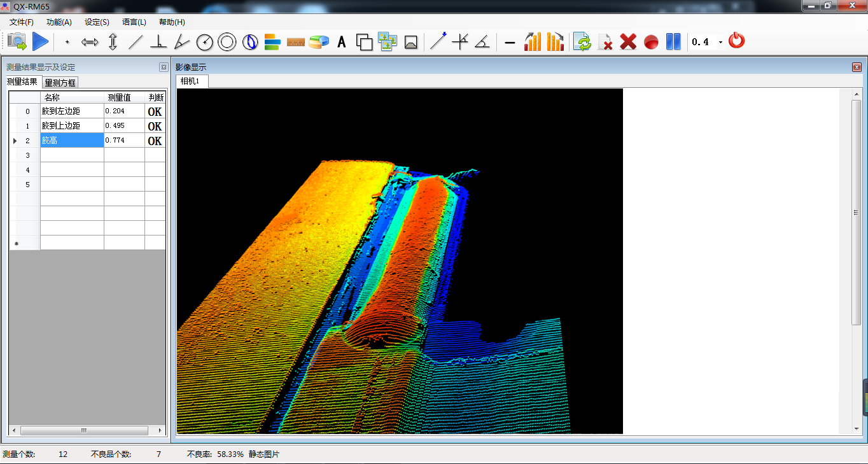The width and height of the screenshot is (868, 464).
Task: Open the 语言(L) menu
Action: pyautogui.click(x=134, y=22)
